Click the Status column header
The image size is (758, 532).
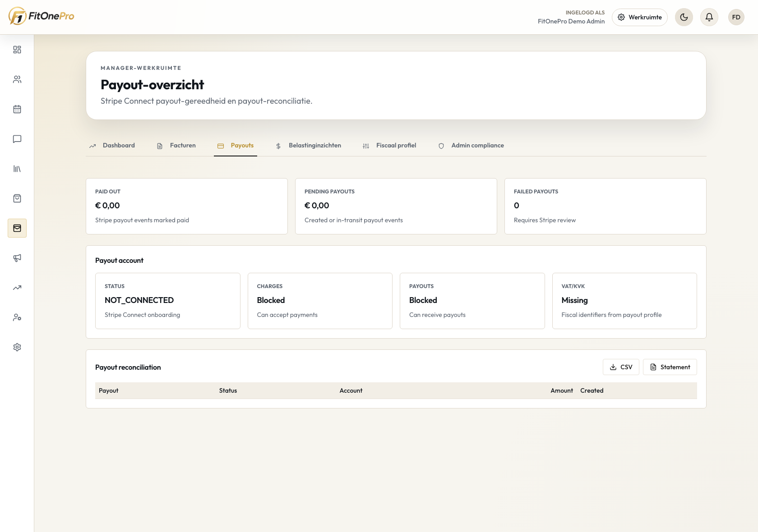click(x=228, y=390)
